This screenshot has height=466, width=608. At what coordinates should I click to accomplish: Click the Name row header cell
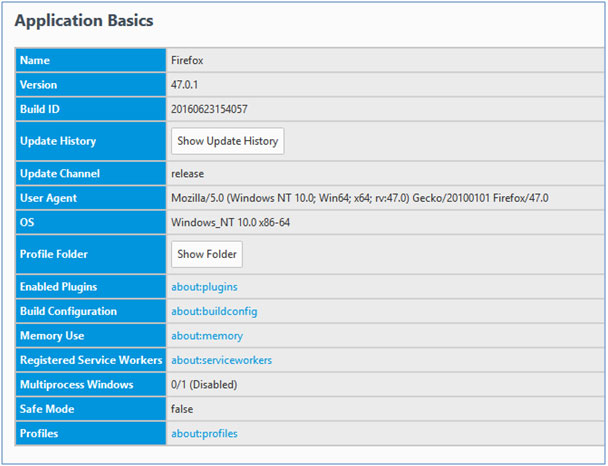point(35,61)
